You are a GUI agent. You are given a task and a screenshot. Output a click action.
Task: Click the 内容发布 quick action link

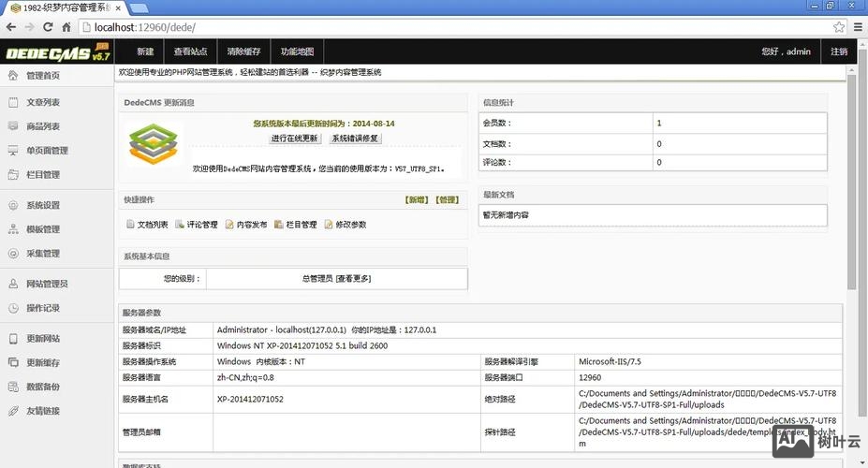(252, 225)
